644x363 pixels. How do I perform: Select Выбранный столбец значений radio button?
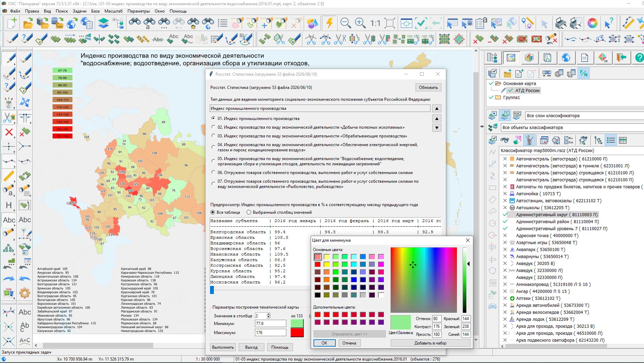(x=249, y=212)
